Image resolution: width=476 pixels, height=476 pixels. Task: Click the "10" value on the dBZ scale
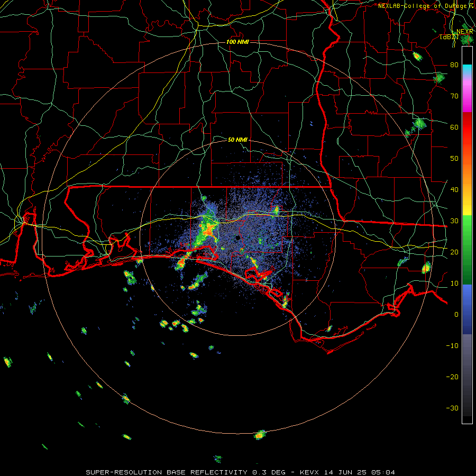(x=454, y=283)
